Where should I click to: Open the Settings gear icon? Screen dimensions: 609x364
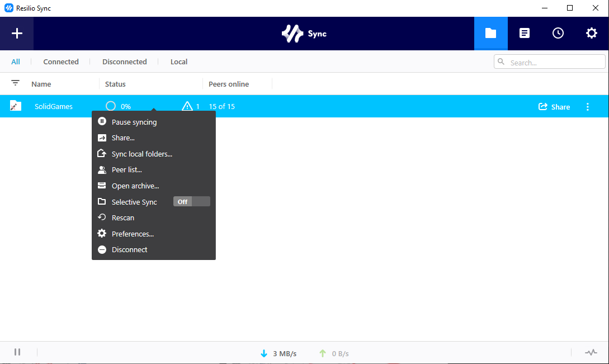coord(592,34)
